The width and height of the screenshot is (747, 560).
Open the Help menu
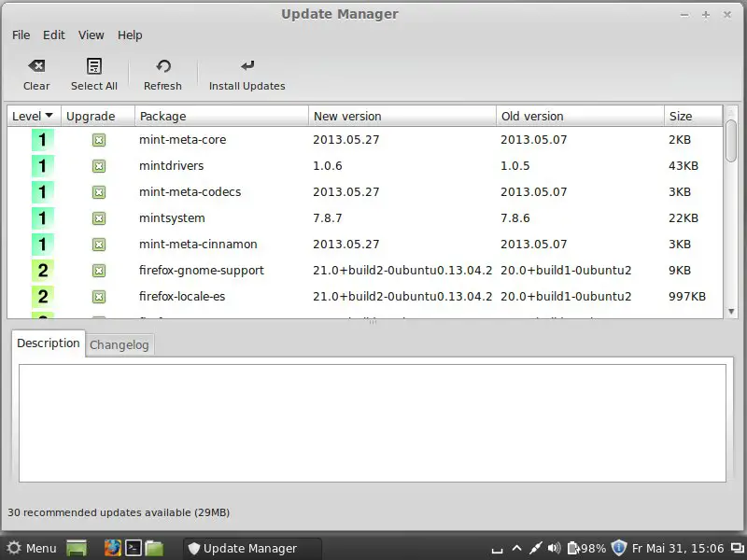(130, 35)
